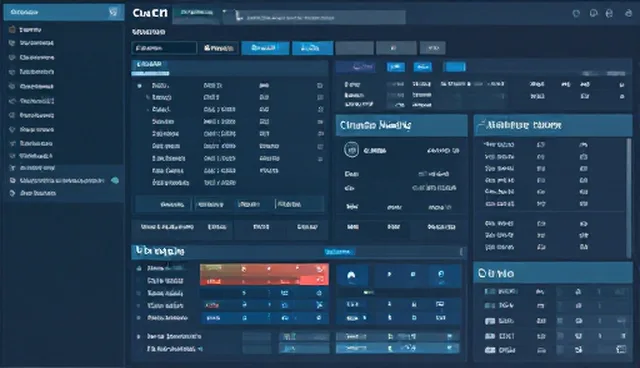Click the circular clock icon in the middle panel

[x=351, y=150]
